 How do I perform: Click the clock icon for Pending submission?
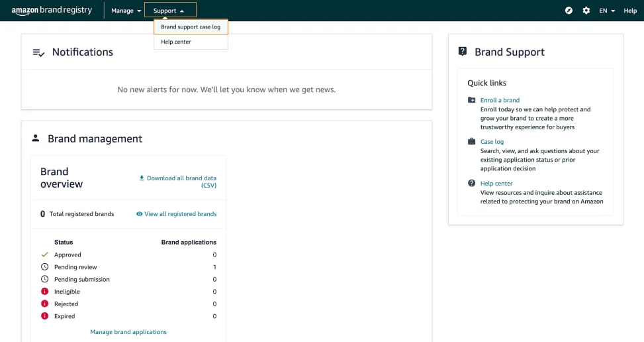click(45, 279)
